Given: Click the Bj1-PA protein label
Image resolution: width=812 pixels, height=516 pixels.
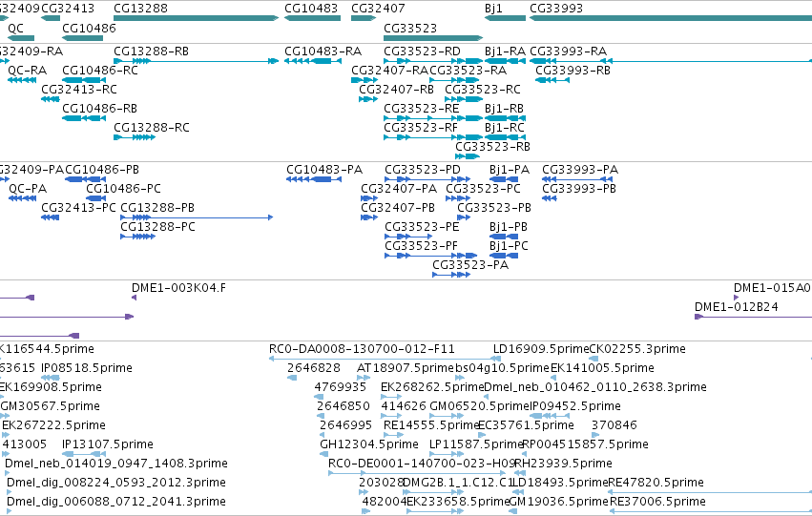Looking at the screenshot, I should coord(510,170).
